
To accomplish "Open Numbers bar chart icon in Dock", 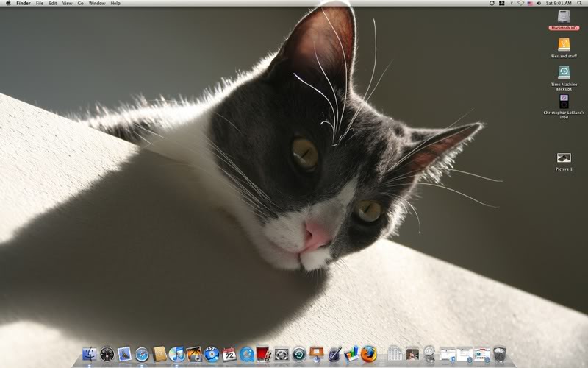I will (x=351, y=354).
